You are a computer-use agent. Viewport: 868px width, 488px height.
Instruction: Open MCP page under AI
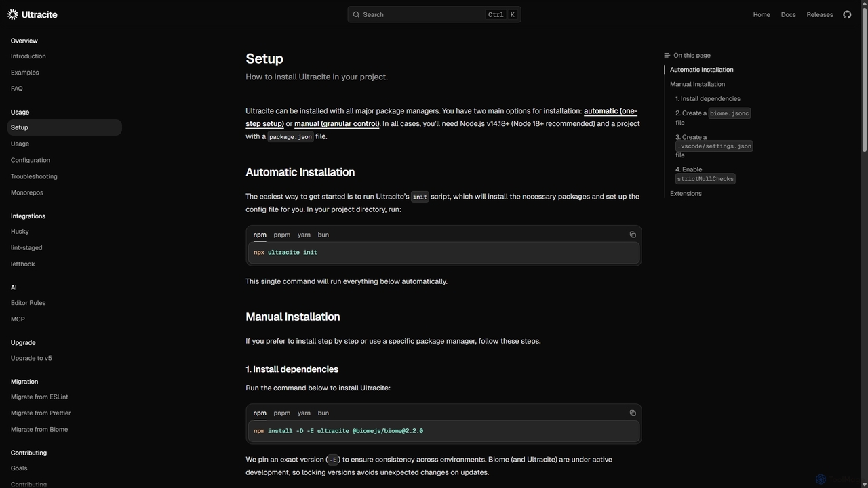(18, 319)
